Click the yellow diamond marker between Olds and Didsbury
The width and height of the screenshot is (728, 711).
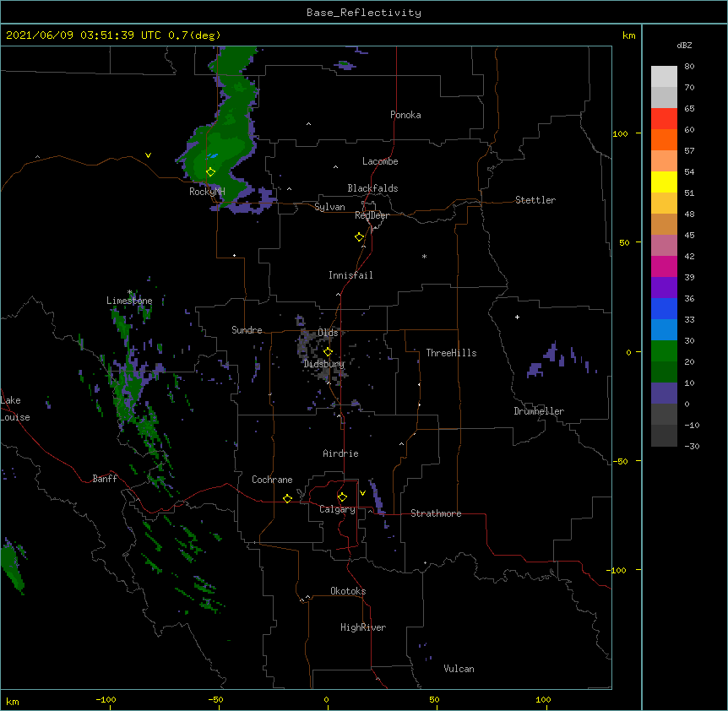[x=328, y=351]
